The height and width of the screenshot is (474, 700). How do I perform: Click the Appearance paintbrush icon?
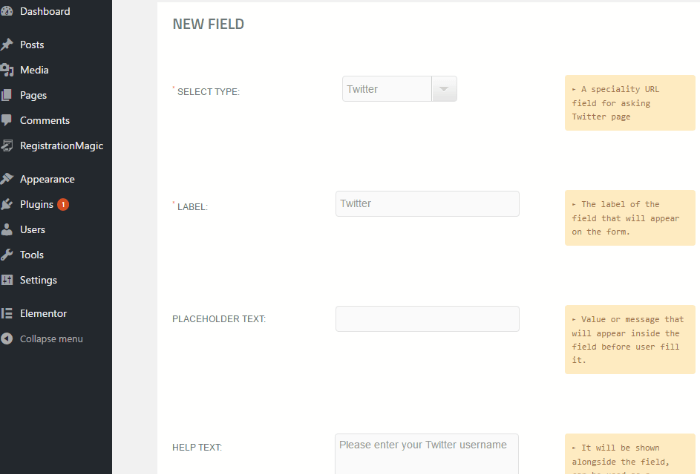(x=8, y=179)
